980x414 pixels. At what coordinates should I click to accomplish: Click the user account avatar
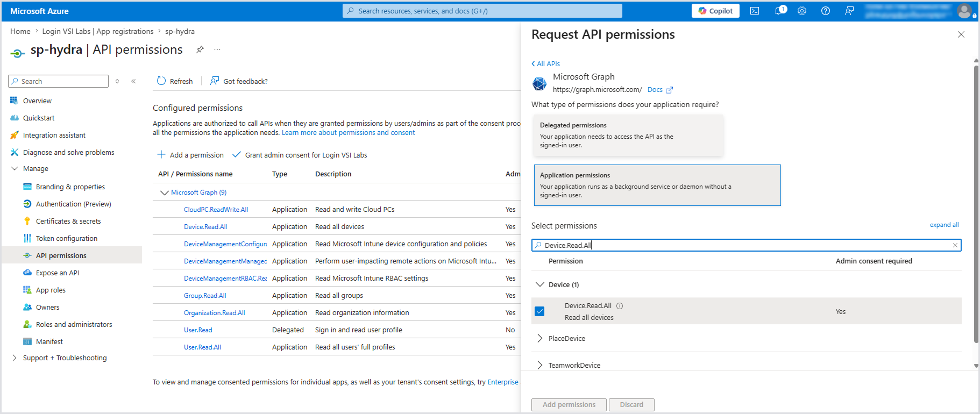[964, 11]
